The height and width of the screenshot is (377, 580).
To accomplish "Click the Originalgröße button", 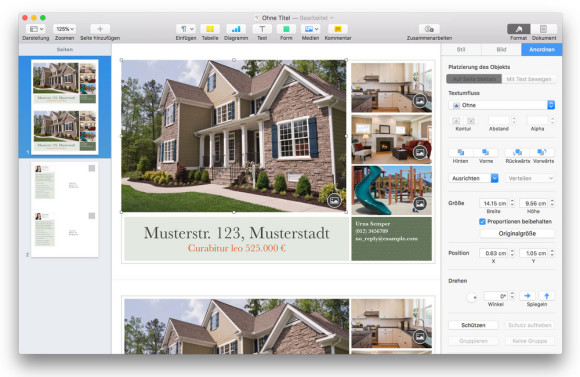I will 517,233.
